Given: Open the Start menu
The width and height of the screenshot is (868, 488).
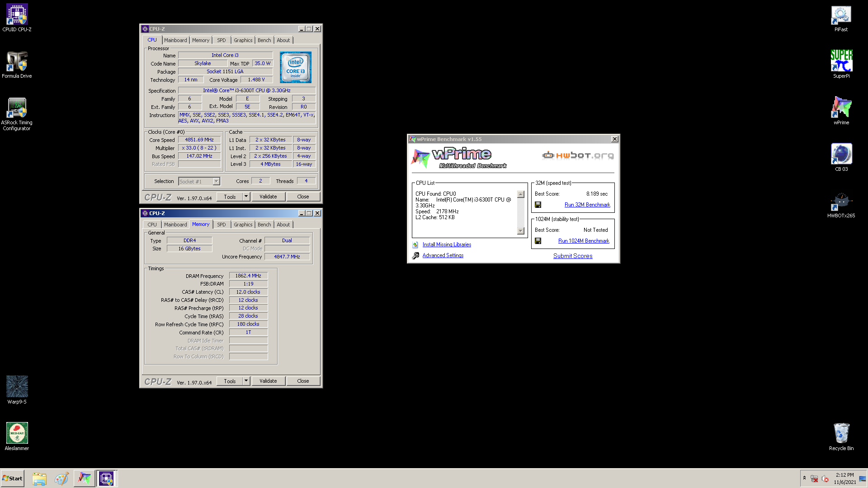Looking at the screenshot, I should [13, 479].
